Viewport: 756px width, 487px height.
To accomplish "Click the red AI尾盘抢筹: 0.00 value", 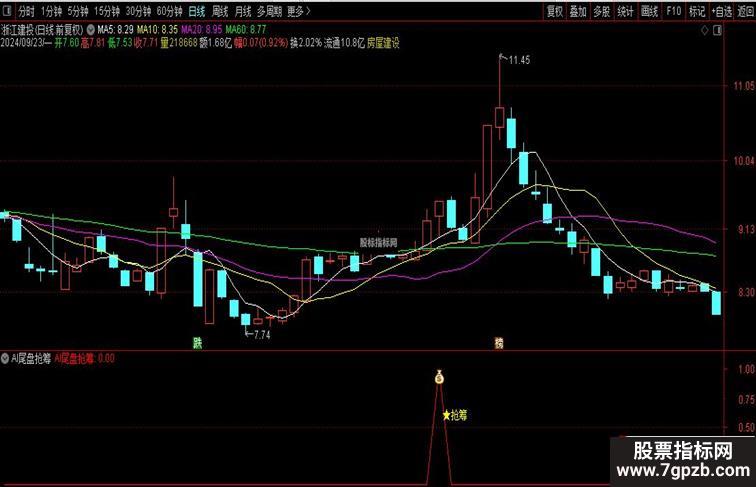I will [84, 358].
